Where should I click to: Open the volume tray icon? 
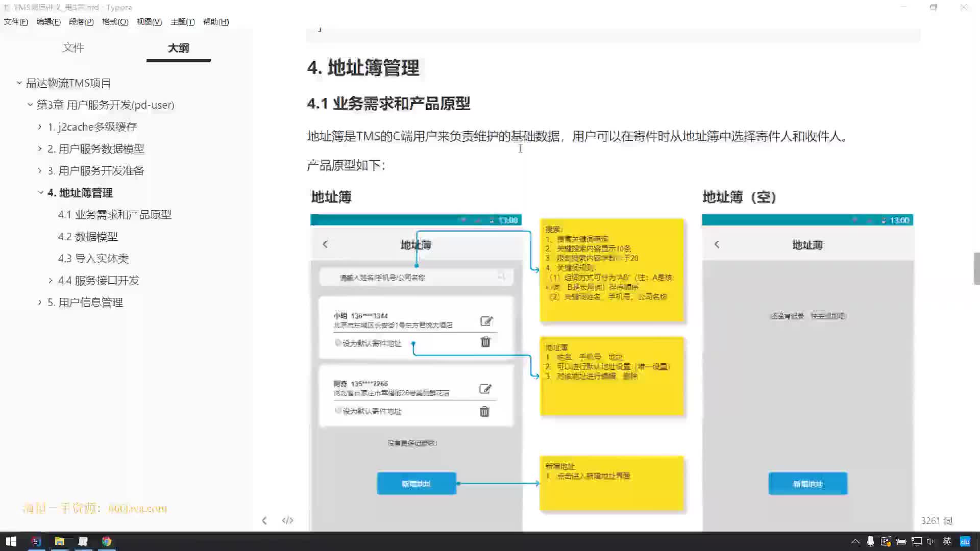pos(930,541)
